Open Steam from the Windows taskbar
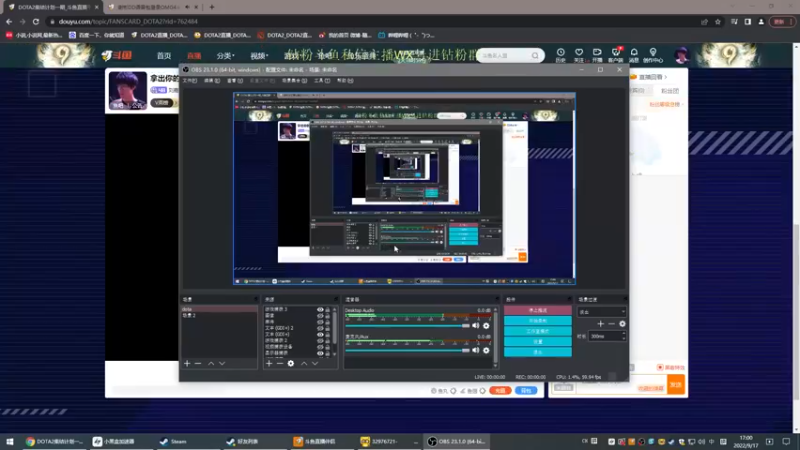This screenshot has width=800, height=450. pyautogui.click(x=174, y=441)
